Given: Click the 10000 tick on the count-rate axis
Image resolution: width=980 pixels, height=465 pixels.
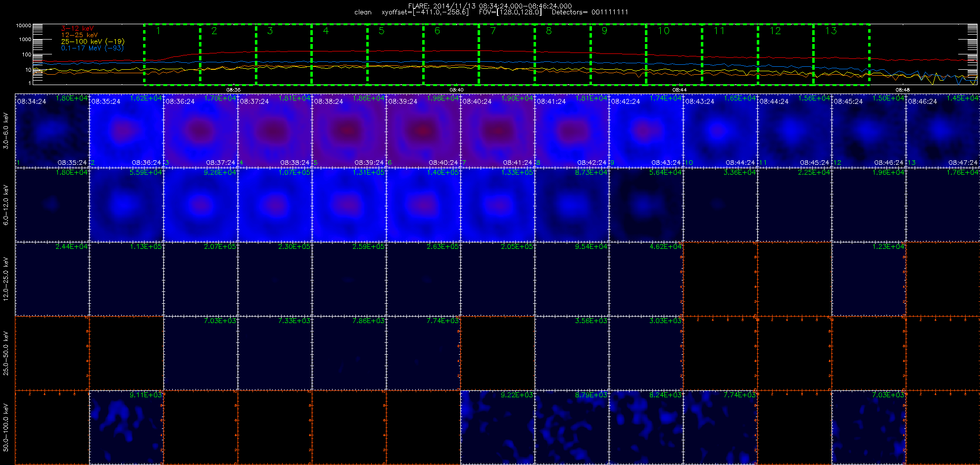Looking at the screenshot, I should pos(23,25).
